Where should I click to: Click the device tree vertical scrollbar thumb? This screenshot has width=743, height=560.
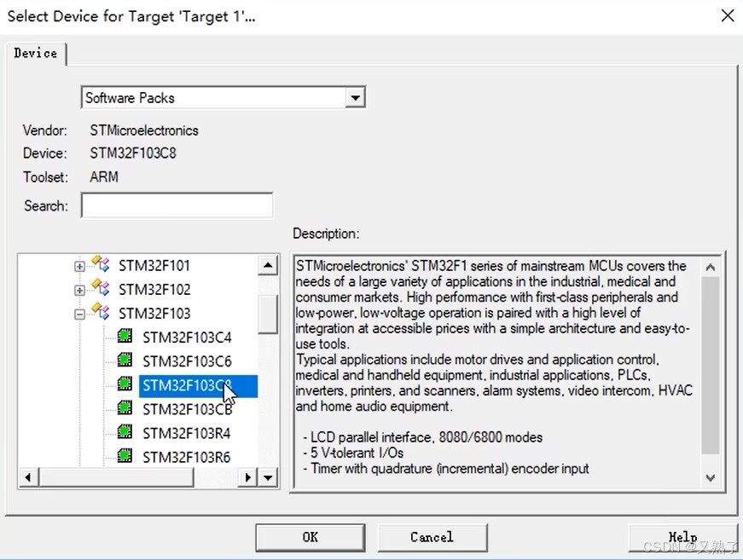tap(268, 315)
